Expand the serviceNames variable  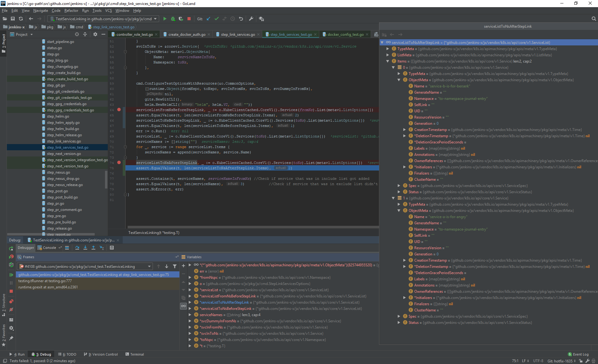coord(190,315)
